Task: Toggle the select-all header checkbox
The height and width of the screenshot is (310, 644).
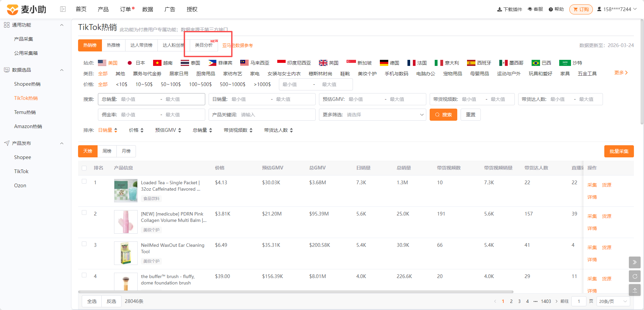Action: coord(84,168)
